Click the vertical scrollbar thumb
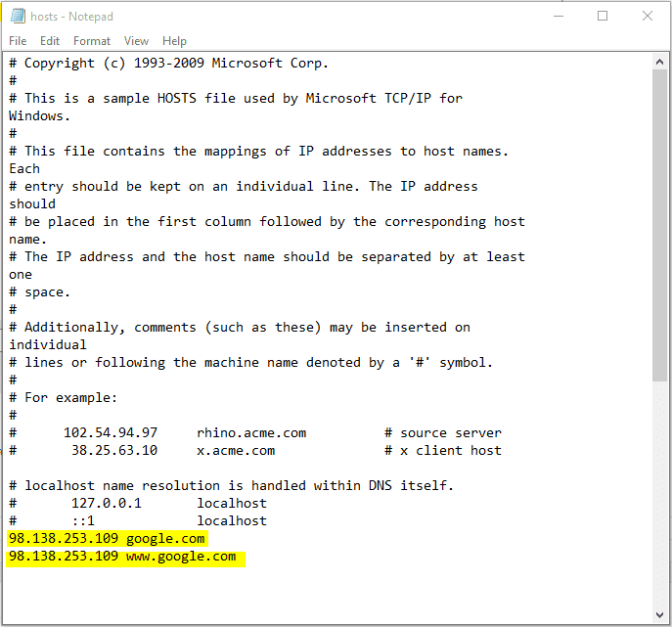Viewport: 672px width, 627px height. coord(660,225)
